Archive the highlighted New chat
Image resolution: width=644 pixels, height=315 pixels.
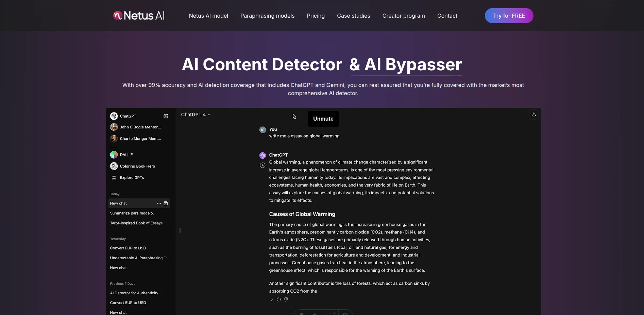click(166, 204)
